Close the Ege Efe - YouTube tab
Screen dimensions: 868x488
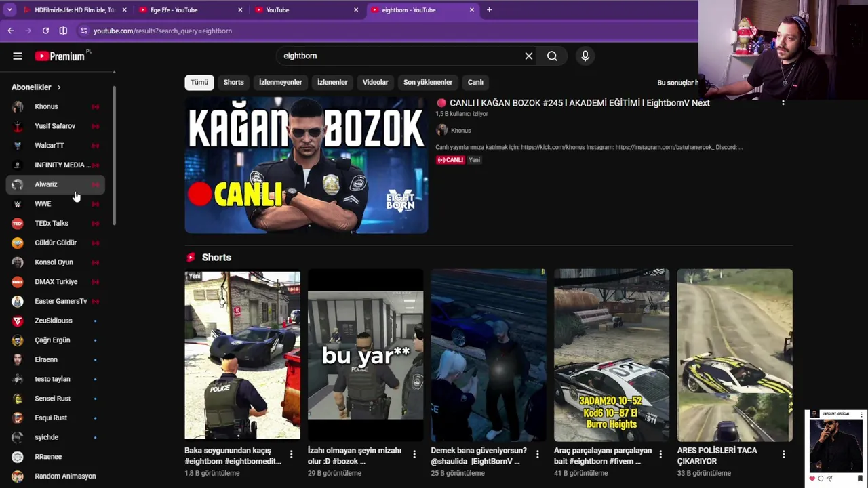240,10
